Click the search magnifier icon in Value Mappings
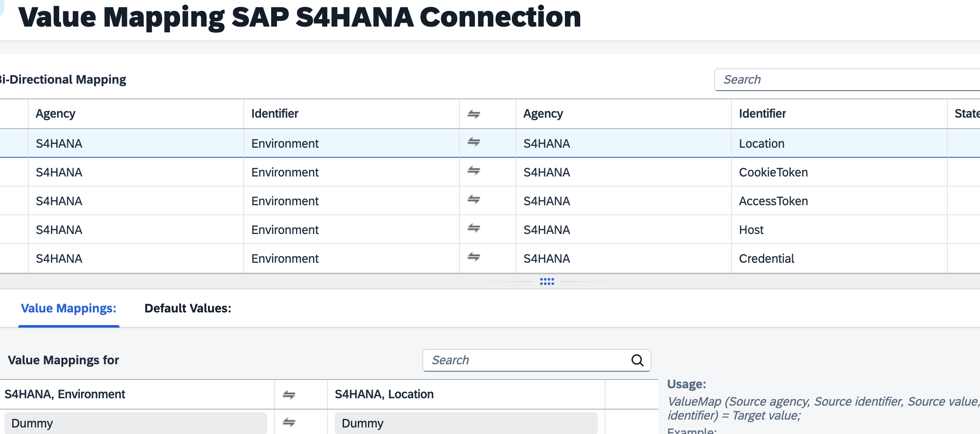The height and width of the screenshot is (434, 980). (x=637, y=360)
